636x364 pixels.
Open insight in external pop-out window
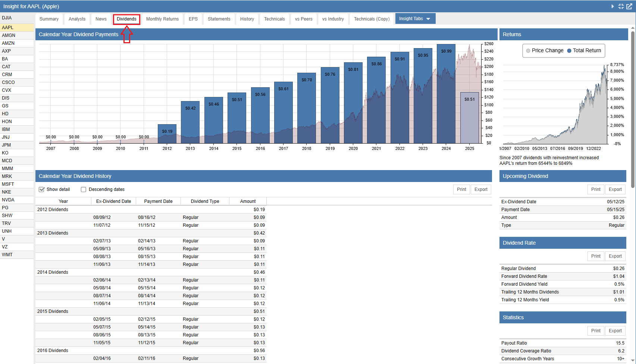pos(629,6)
